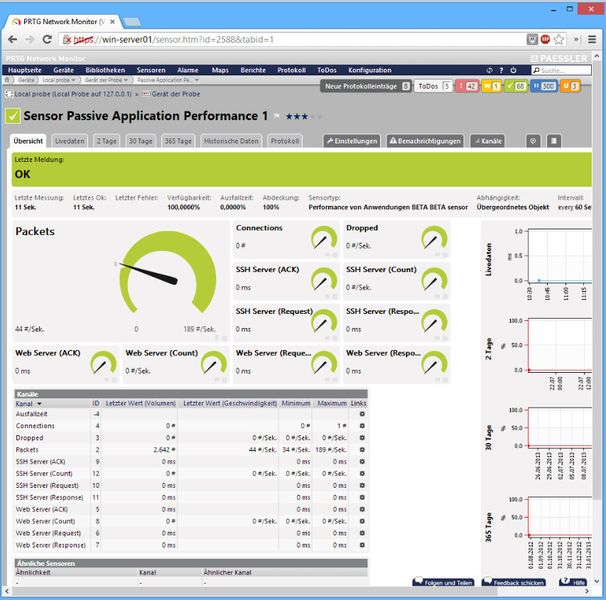Screen dimensions: 606x600
Task: Click the ToDos counter button showing 5
Action: point(433,86)
